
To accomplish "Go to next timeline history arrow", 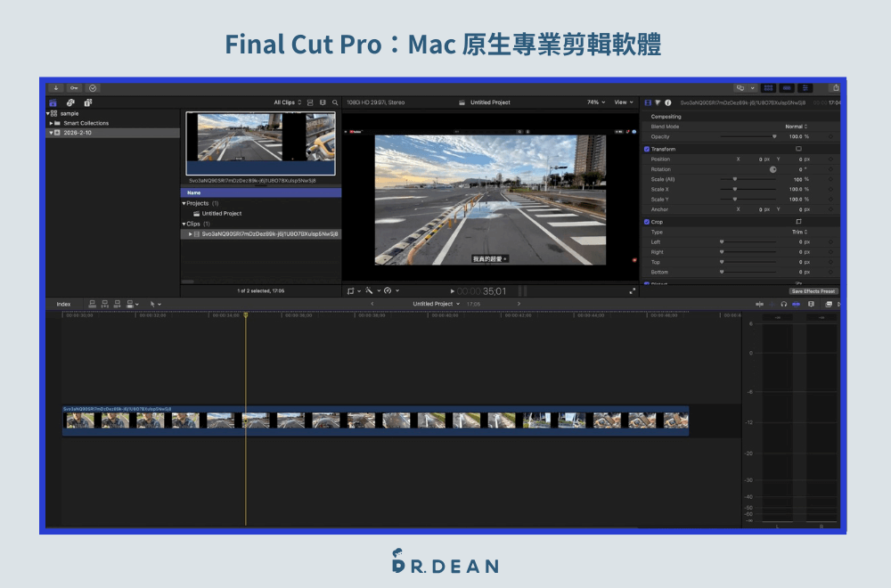I will click(519, 304).
